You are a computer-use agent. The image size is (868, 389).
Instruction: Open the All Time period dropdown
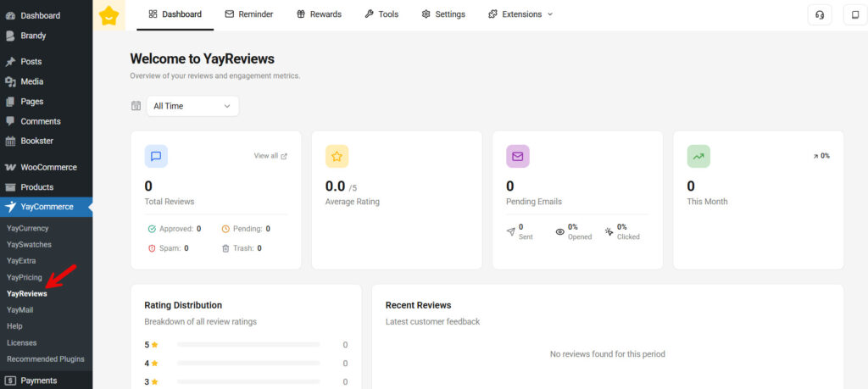pos(192,106)
